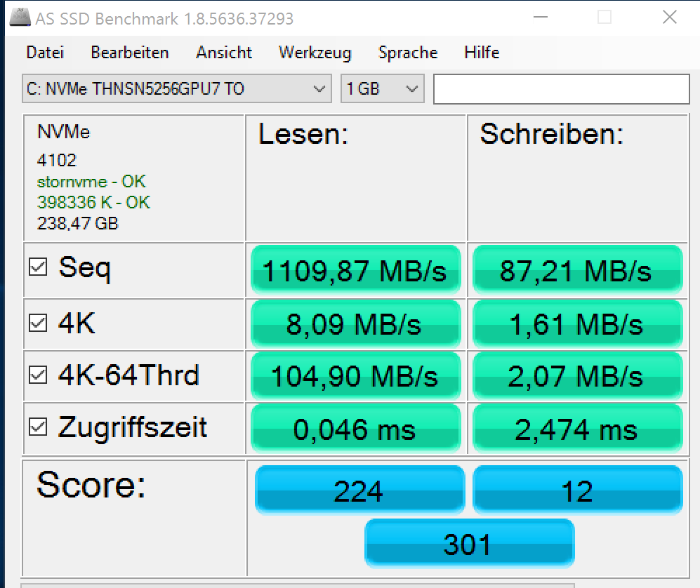700x588 pixels.
Task: Maximize the AS SSD Benchmark window
Action: point(604,18)
